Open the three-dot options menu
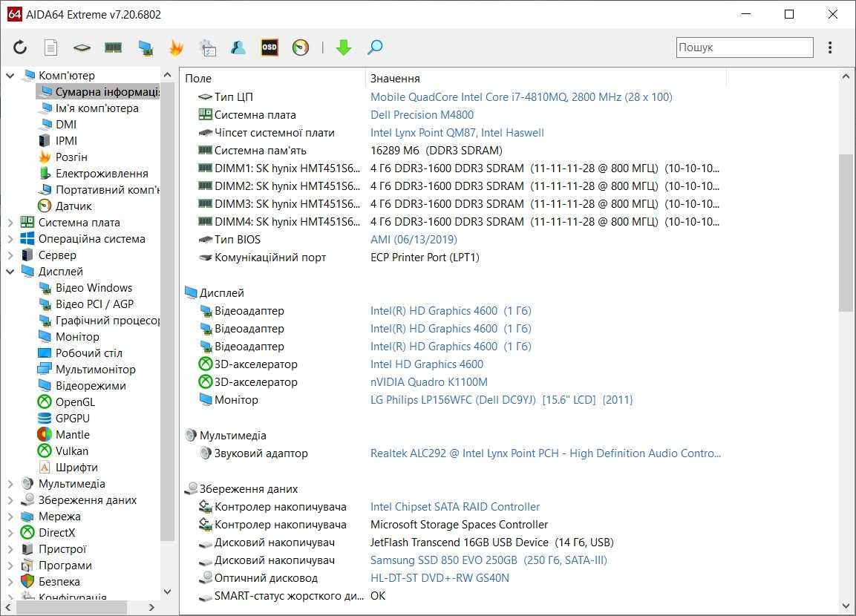Image resolution: width=856 pixels, height=616 pixels. tap(830, 47)
